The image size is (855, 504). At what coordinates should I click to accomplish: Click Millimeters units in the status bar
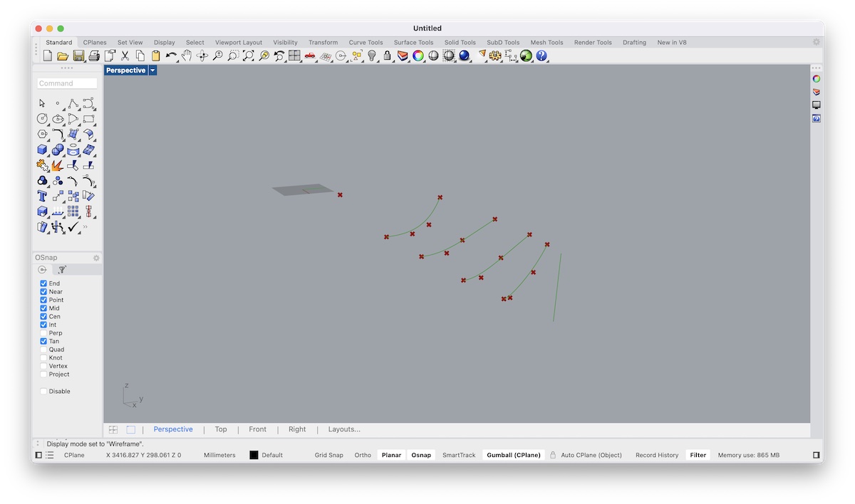219,455
